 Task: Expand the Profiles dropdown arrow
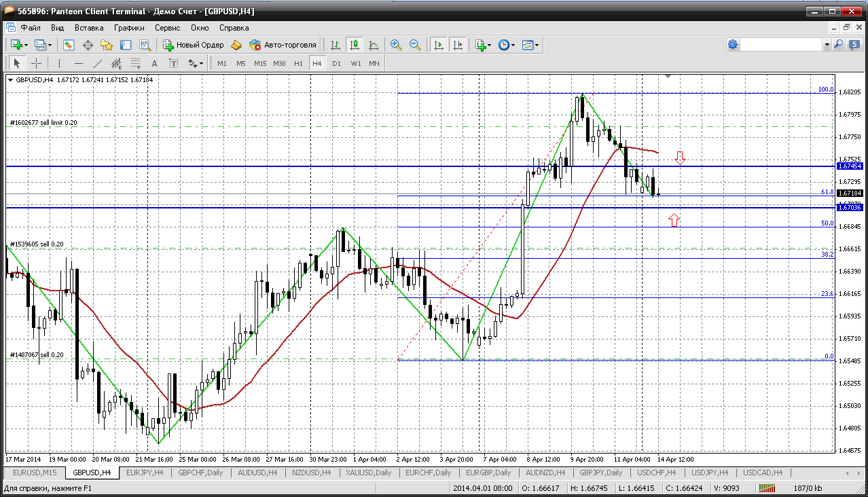click(50, 45)
